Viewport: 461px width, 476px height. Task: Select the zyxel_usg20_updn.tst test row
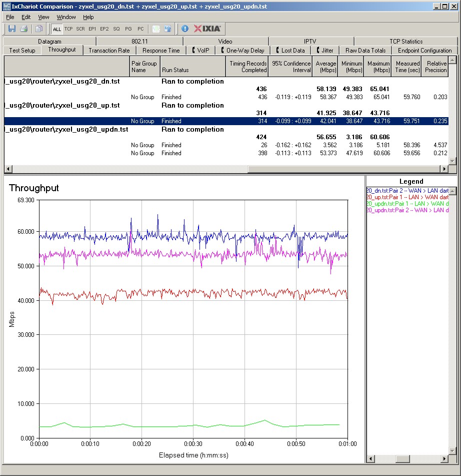coord(226,129)
